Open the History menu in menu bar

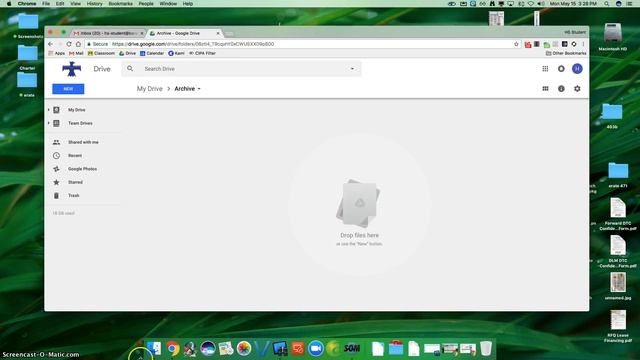[x=94, y=3]
